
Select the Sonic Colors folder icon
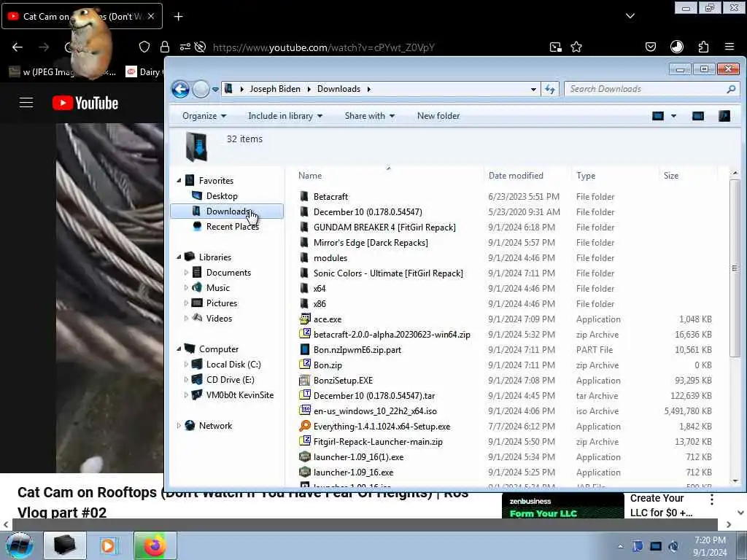pyautogui.click(x=304, y=273)
